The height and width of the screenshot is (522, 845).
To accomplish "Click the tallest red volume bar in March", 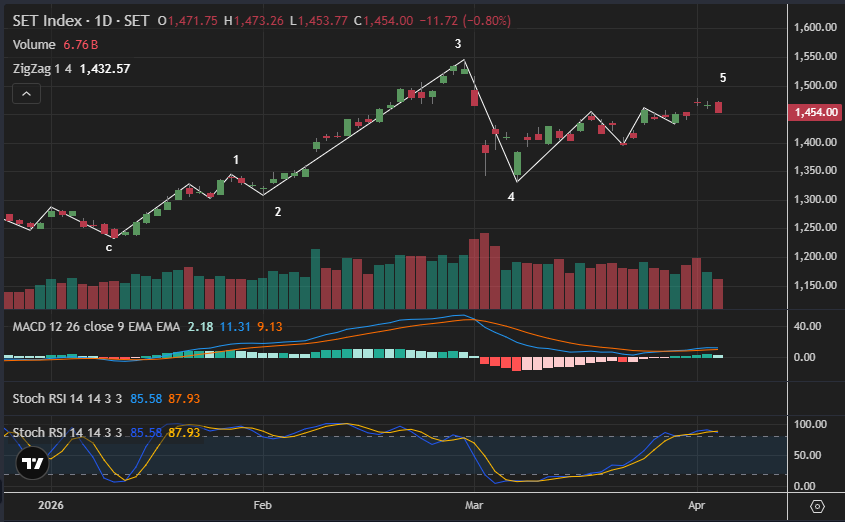I will click(x=484, y=271).
